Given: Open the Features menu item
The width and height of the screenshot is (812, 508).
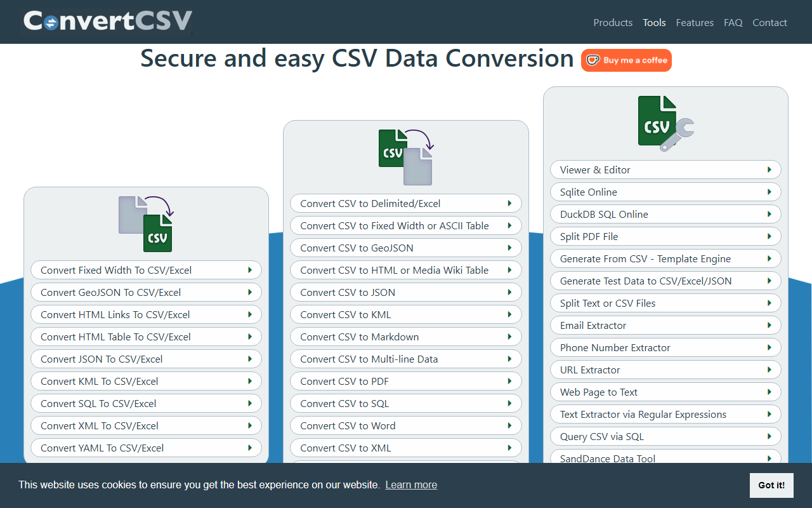Looking at the screenshot, I should pos(695,22).
